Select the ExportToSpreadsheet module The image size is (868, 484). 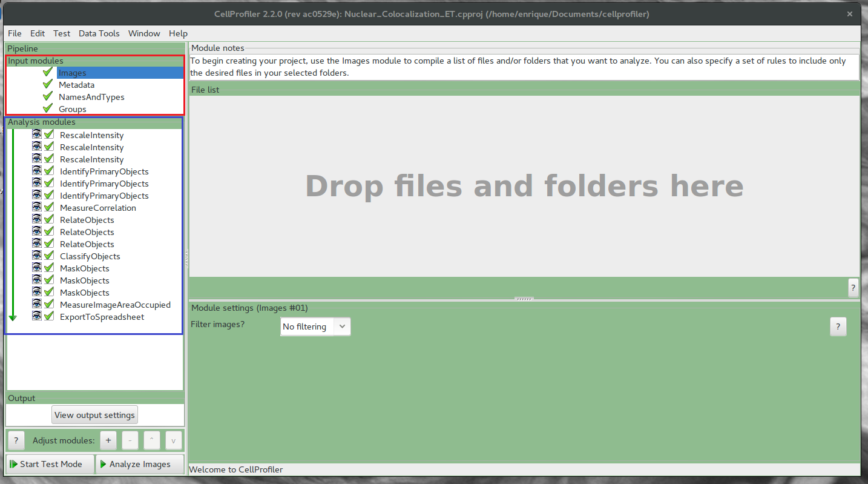click(102, 317)
